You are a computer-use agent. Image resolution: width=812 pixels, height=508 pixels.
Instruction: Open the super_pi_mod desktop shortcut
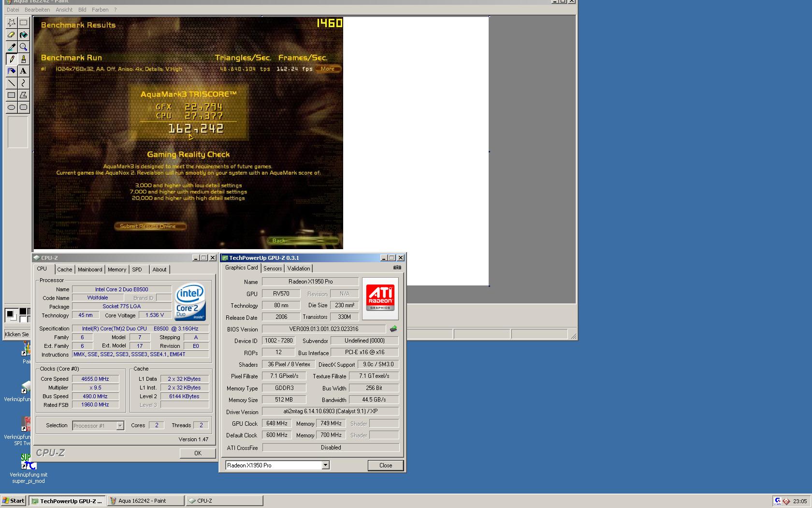29,467
